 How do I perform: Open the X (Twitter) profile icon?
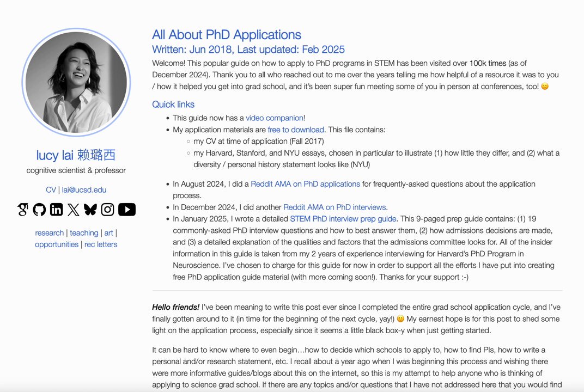click(x=74, y=210)
